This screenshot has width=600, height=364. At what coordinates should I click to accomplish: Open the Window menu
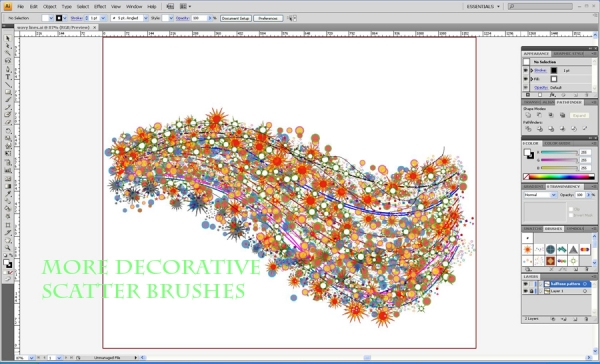pos(134,7)
